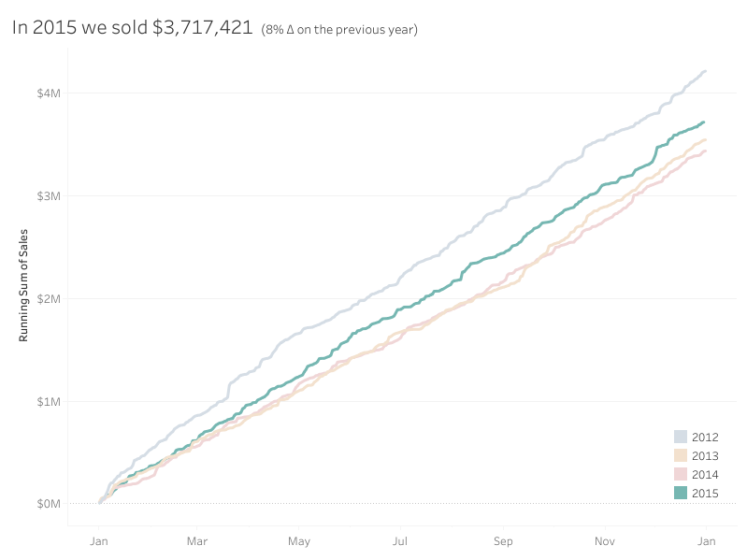Select the Nov x-axis label
Screen dimensions: 747x560
[x=606, y=541]
